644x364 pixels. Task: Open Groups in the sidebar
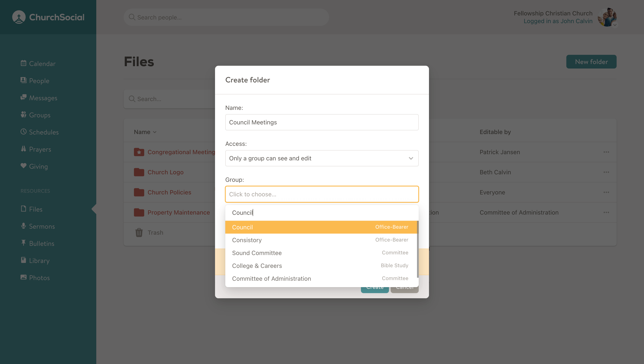pos(35,115)
